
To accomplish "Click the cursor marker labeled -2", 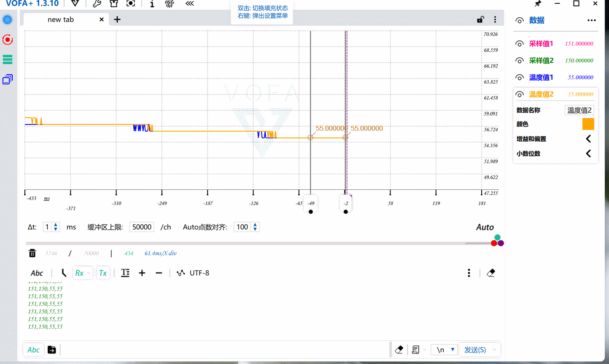I will (x=346, y=203).
